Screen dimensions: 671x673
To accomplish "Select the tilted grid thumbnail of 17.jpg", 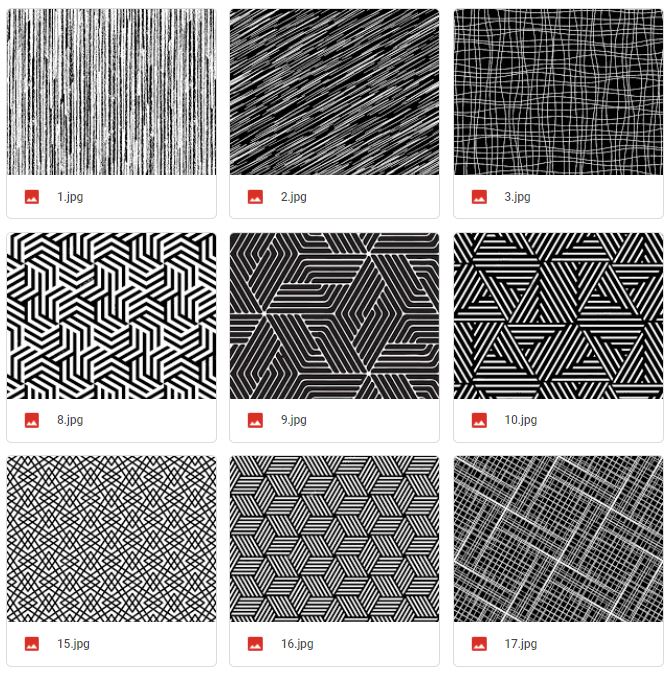I will tap(559, 539).
